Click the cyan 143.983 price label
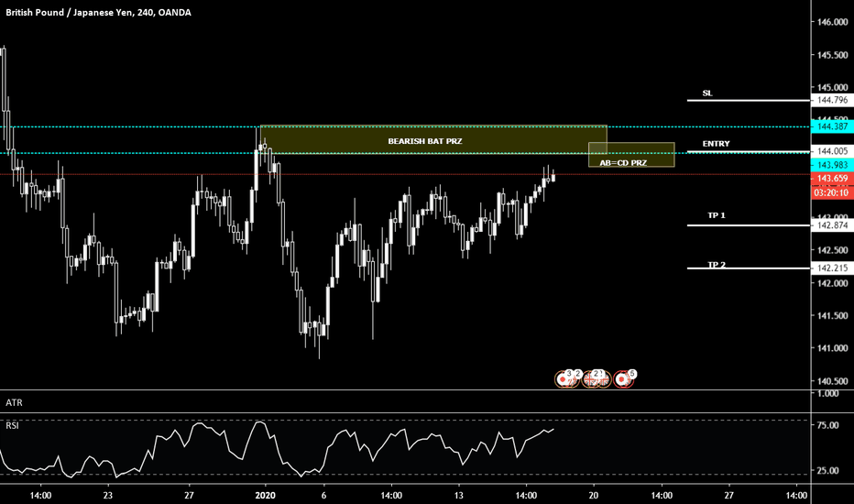854x504 pixels. [x=832, y=164]
